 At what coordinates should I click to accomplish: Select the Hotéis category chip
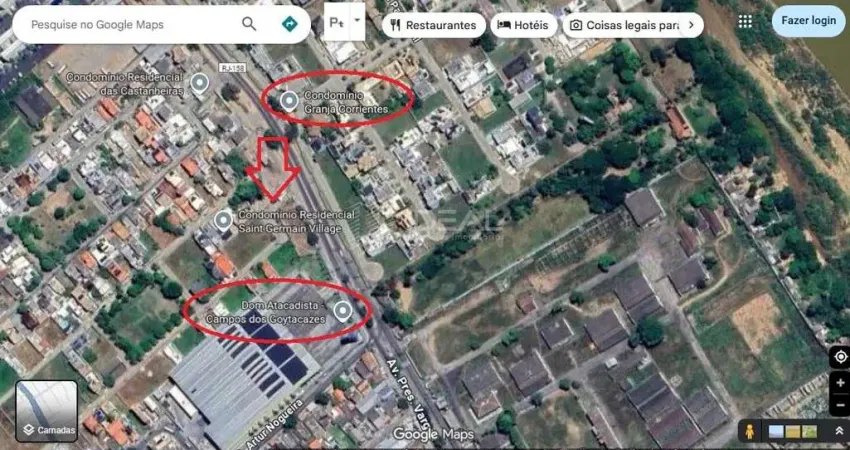pos(524,25)
